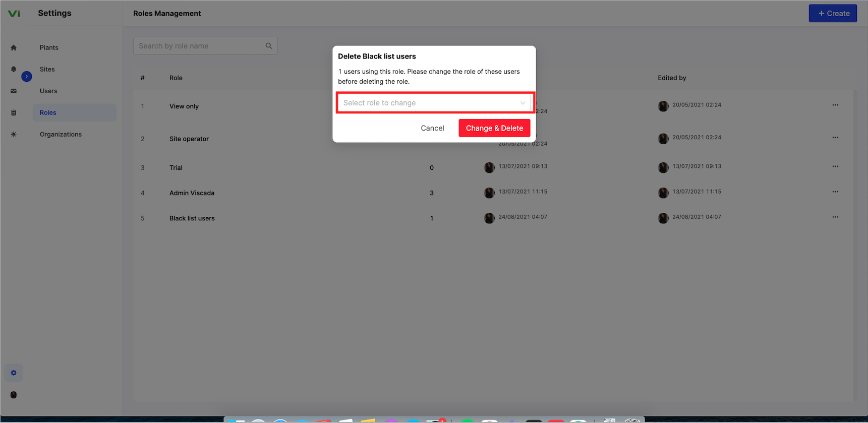
Task: Open the user profile avatar in sidebar
Action: pos(14,395)
